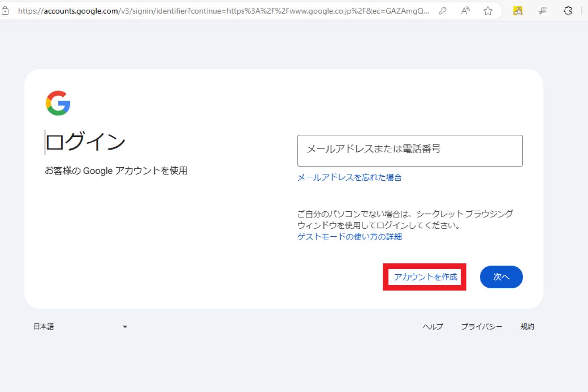Click the Google logo
Image resolution: width=588 pixels, height=392 pixels.
(x=58, y=103)
